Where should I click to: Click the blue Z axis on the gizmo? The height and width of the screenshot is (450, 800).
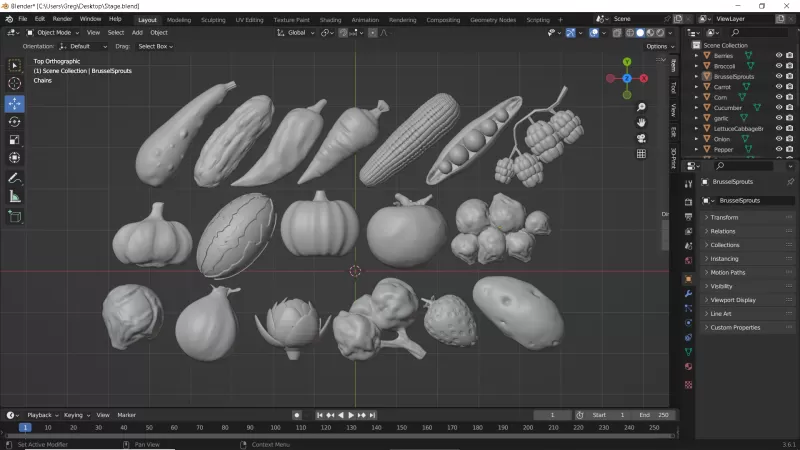(627, 78)
